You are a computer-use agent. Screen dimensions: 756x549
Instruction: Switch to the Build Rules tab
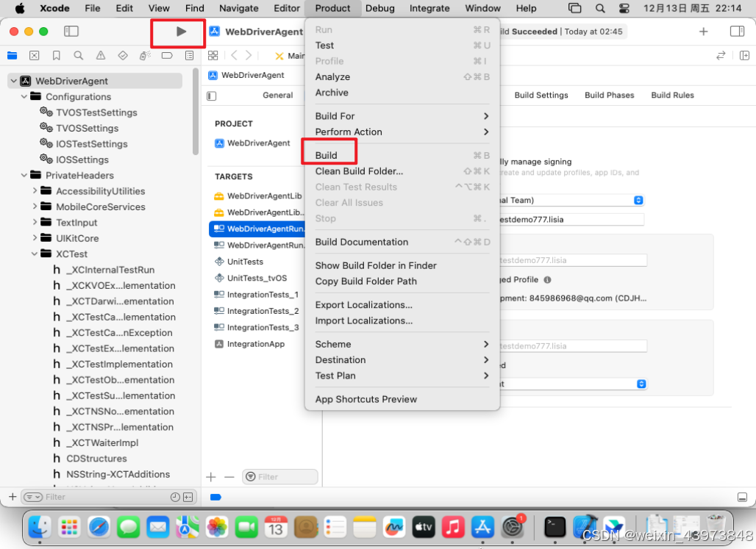tap(672, 95)
